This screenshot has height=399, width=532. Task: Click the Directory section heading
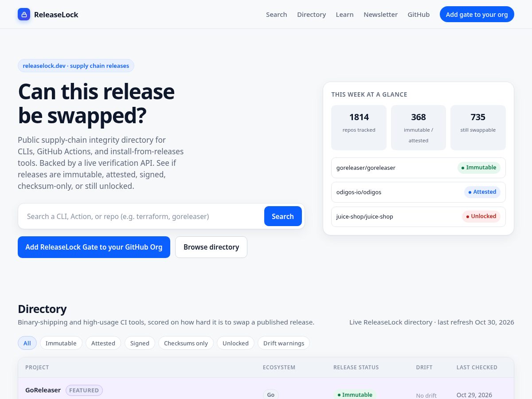point(42,309)
